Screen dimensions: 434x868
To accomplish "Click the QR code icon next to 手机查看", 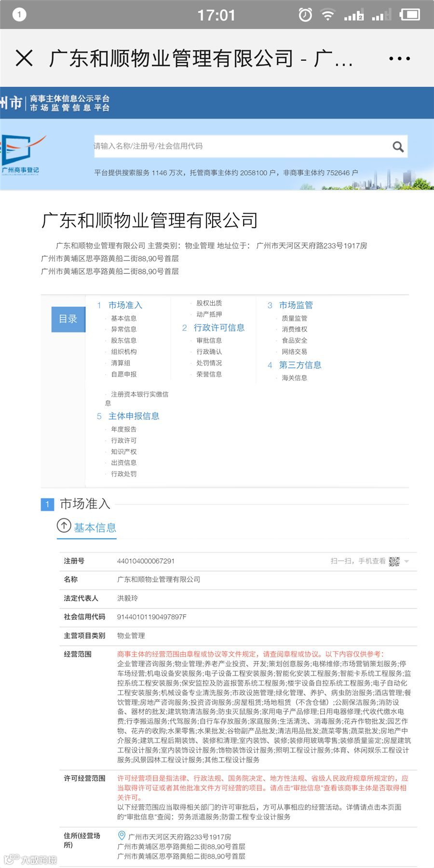I will click(x=394, y=561).
